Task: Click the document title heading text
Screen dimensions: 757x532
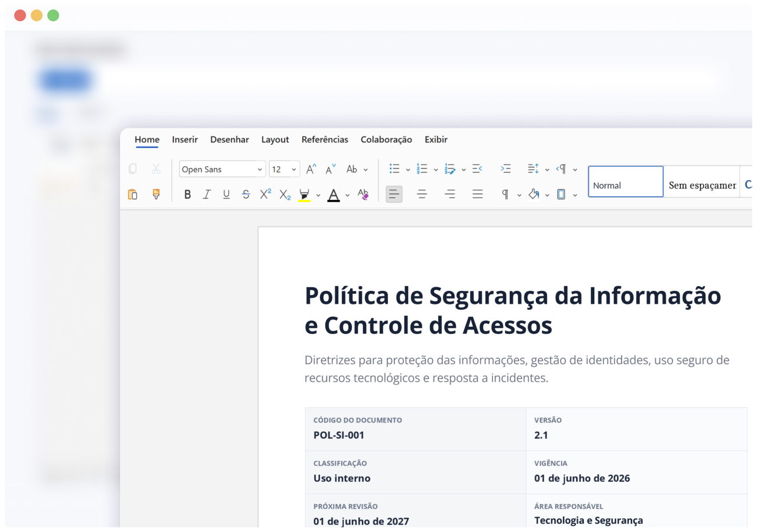Action: point(513,310)
